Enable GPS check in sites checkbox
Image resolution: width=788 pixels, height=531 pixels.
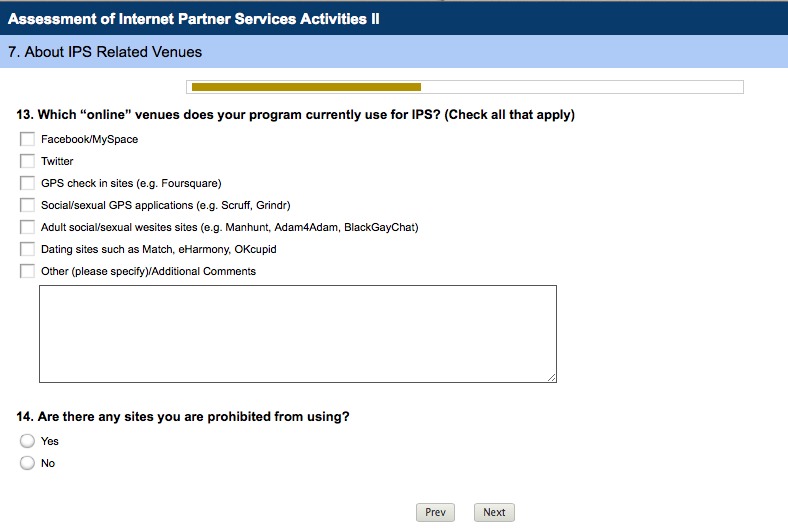coord(27,183)
